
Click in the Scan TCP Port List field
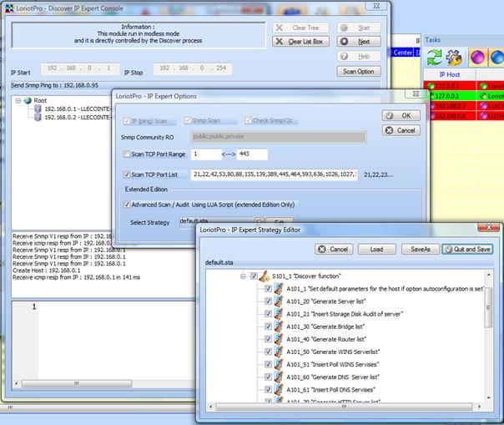click(274, 175)
